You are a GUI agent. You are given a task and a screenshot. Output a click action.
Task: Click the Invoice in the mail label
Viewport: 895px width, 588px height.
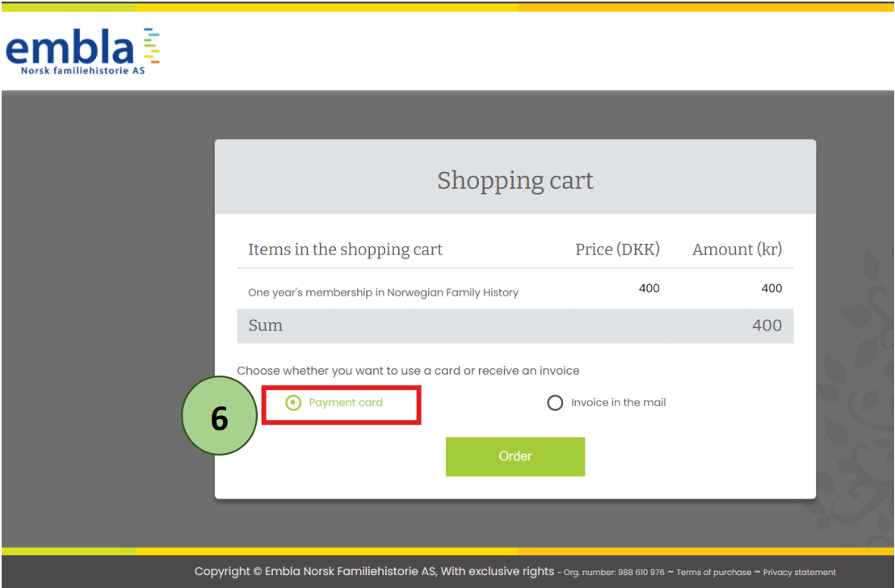tap(618, 403)
